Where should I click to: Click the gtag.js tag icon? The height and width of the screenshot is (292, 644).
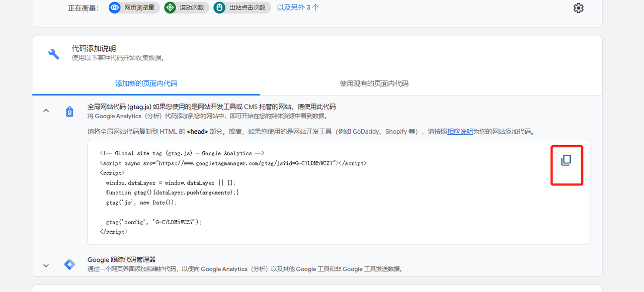tap(70, 112)
